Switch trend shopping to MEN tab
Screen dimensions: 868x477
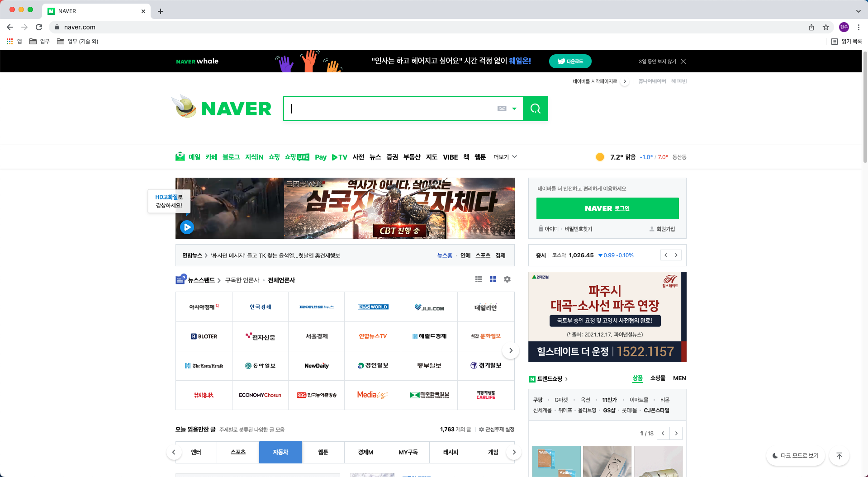679,378
